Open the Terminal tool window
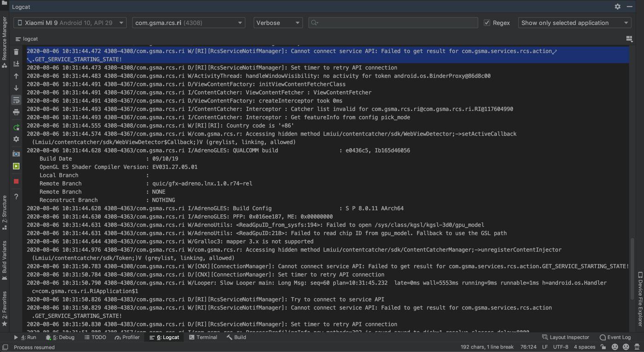The width and height of the screenshot is (644, 352). pos(203,337)
